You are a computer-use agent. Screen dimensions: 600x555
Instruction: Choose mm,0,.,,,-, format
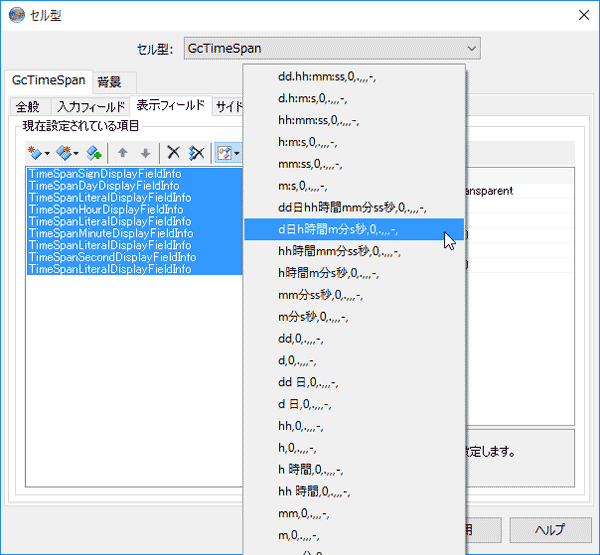(354, 513)
